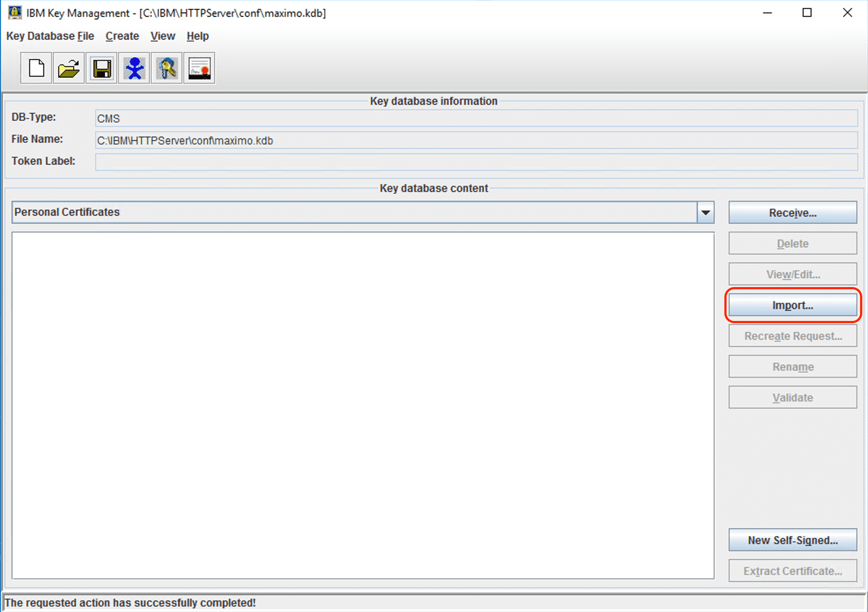
Task: Click the empty Token Label field
Action: [x=476, y=162]
